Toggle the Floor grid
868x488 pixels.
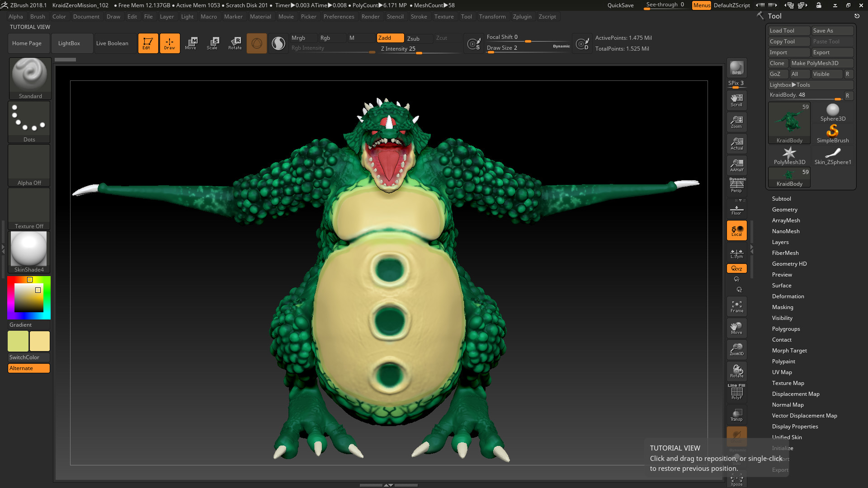click(736, 209)
